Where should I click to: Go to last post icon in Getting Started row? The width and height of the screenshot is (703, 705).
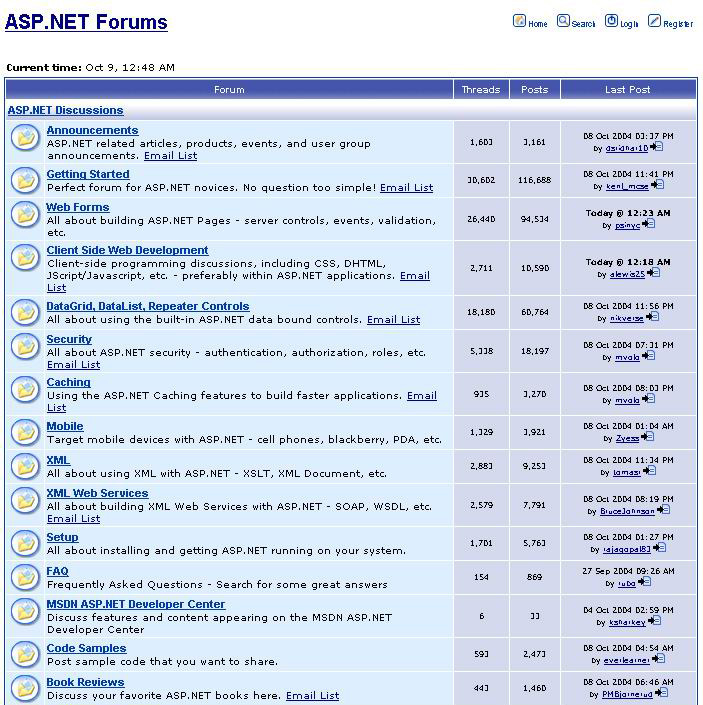657,184
